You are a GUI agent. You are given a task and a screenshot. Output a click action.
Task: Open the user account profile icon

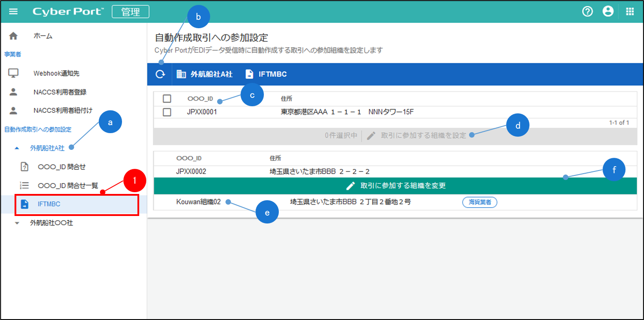point(608,11)
